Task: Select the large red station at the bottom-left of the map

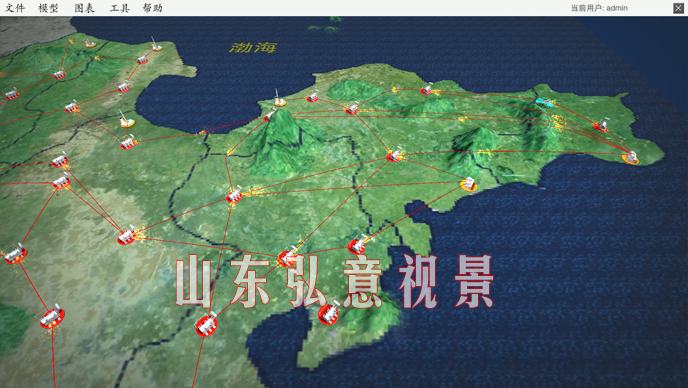Action: pos(52,317)
